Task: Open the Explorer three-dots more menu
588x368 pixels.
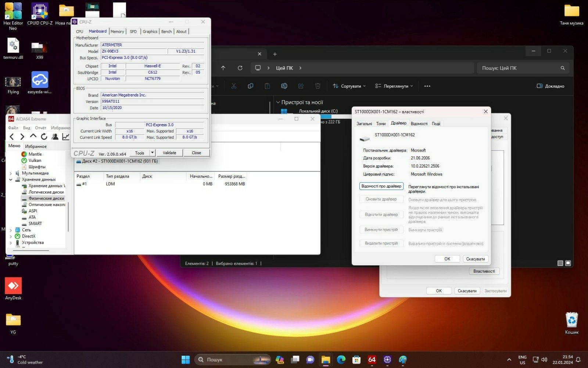Action: [x=427, y=86]
